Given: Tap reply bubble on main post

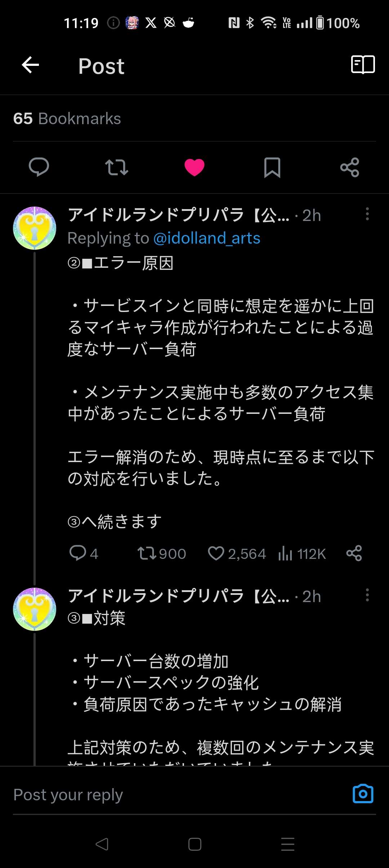Looking at the screenshot, I should (39, 167).
